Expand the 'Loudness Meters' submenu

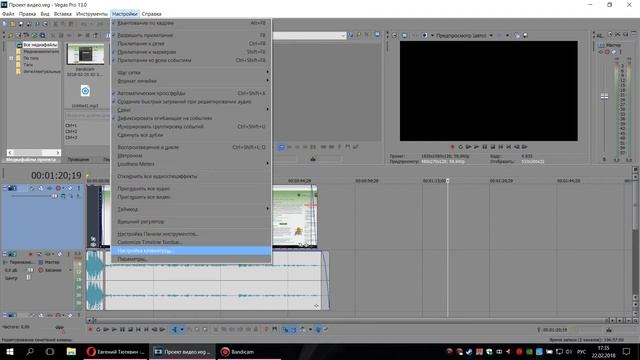click(191, 164)
